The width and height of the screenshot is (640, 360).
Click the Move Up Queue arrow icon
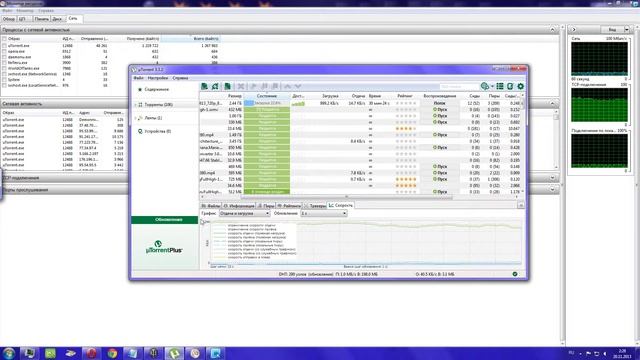point(287,86)
